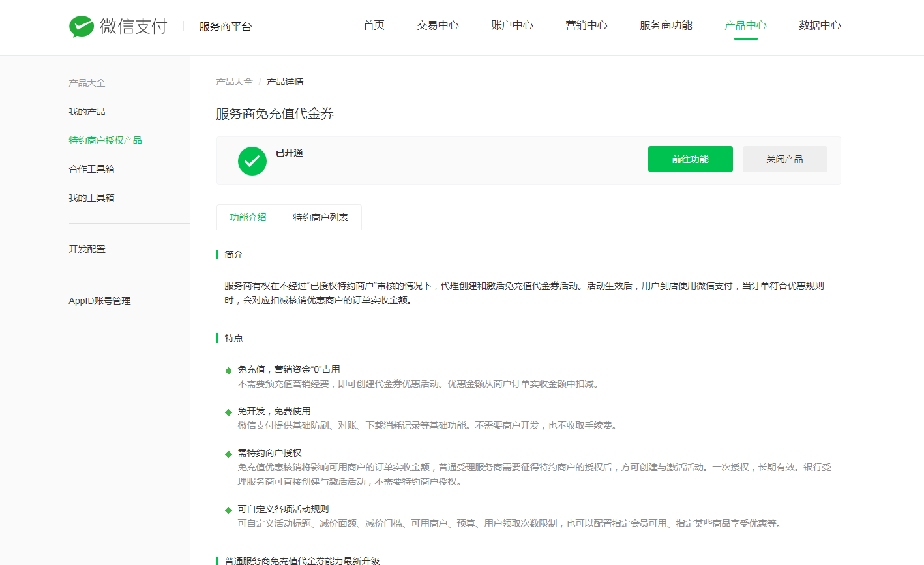Click the 特点 section heading
Screen dimensions: 924x565
(x=233, y=338)
